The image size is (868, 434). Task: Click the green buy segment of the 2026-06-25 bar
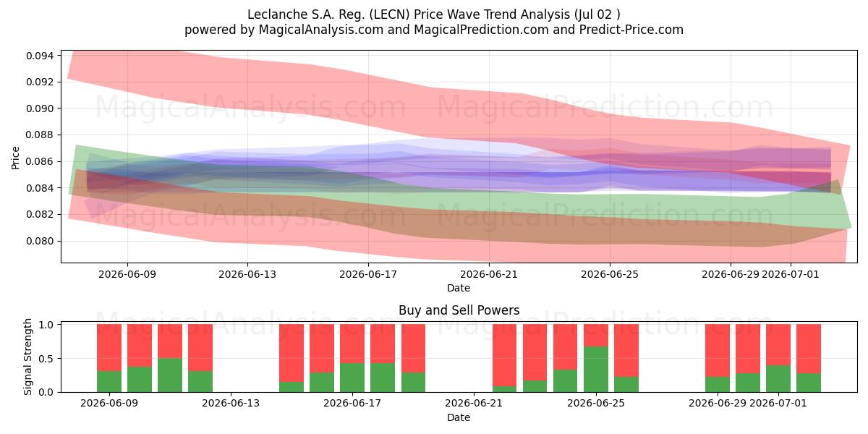[x=596, y=370]
